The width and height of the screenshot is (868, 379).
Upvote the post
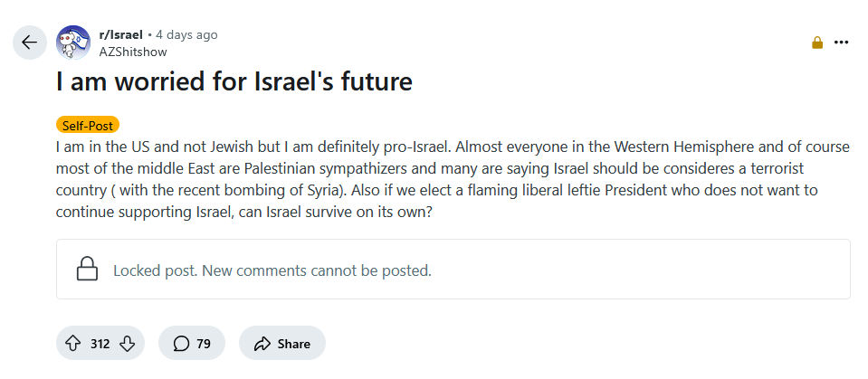73,344
